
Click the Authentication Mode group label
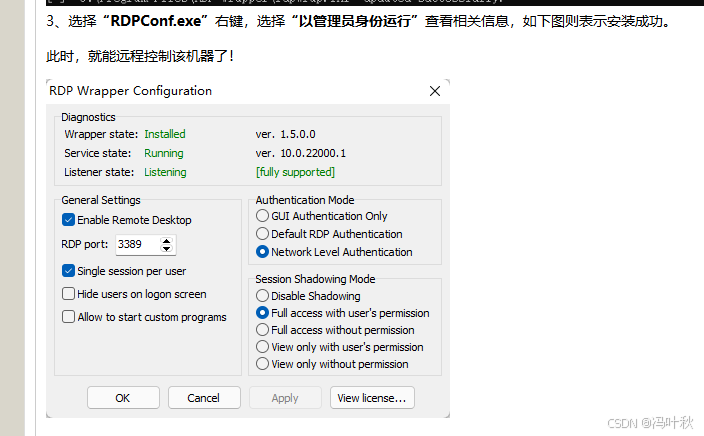coord(305,200)
